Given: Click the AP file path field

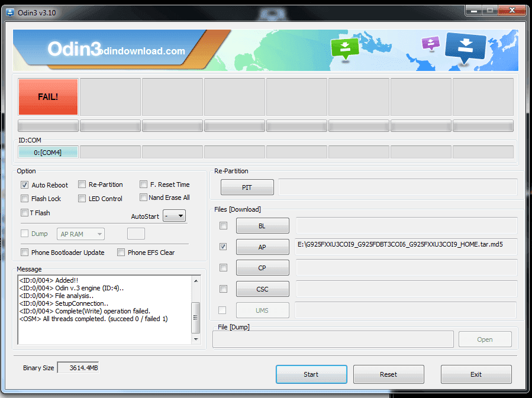Looking at the screenshot, I should point(407,247).
